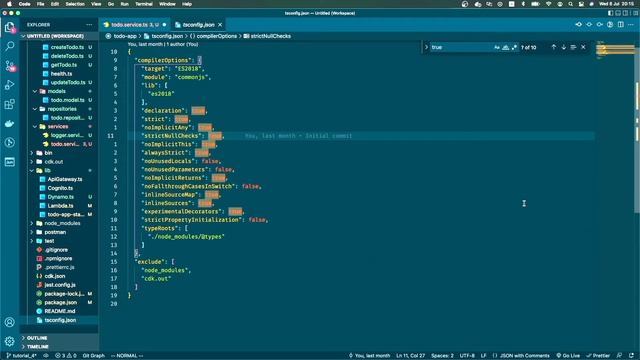Open Run and Debug view

coord(9,84)
